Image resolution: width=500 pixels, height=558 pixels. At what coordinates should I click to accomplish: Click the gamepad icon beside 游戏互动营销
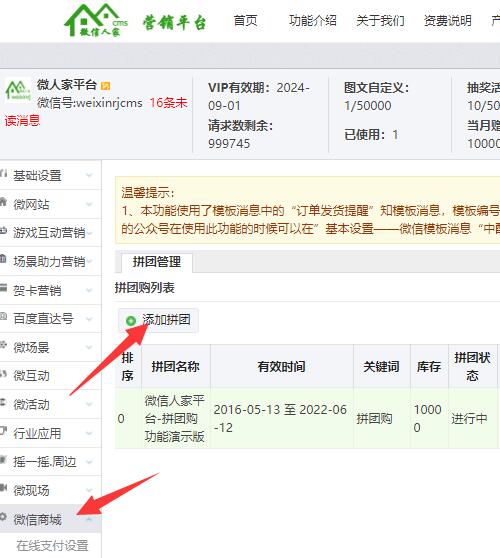pos(3,231)
